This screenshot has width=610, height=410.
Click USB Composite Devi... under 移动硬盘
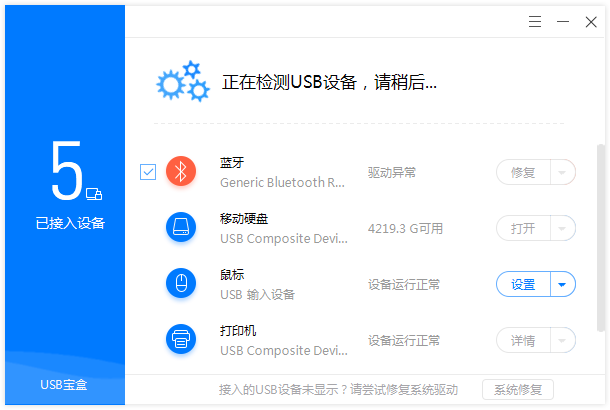(x=284, y=238)
